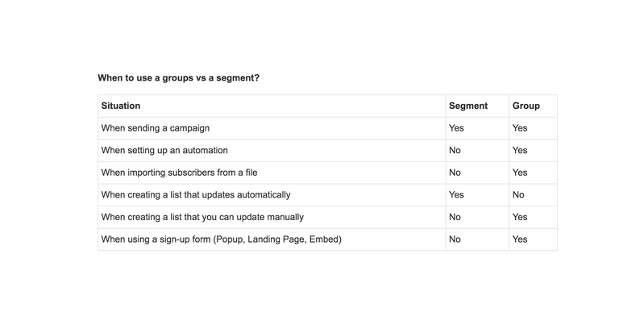
Task: Click Segment value No for importing subscribers
Action: [x=455, y=173]
